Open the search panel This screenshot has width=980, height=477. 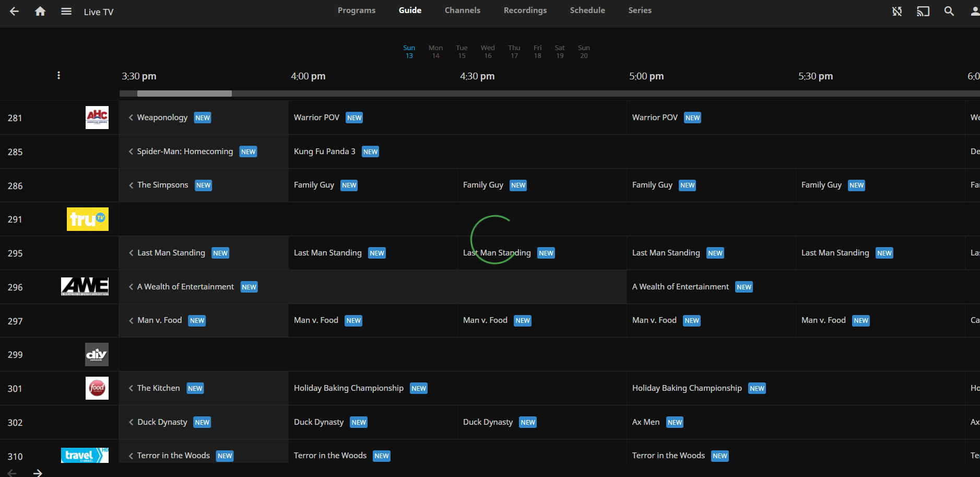(949, 11)
